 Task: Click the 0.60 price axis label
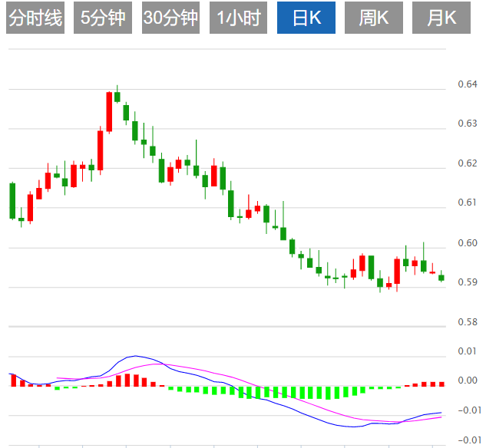tap(468, 243)
